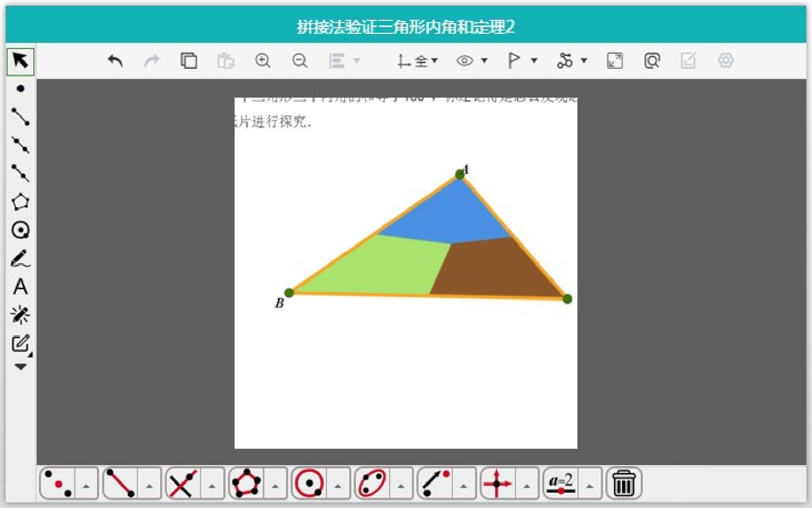Toggle the eye visibility icon
Image resolution: width=812 pixels, height=508 pixels.
point(465,60)
